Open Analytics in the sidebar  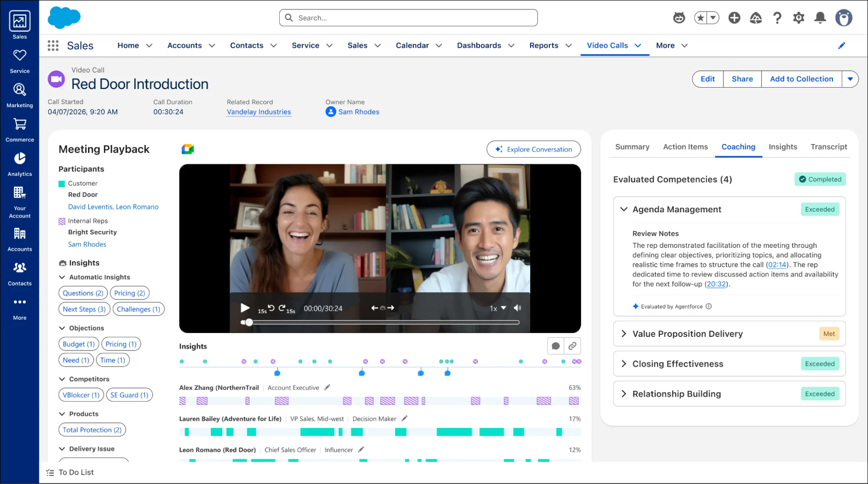[x=20, y=164]
